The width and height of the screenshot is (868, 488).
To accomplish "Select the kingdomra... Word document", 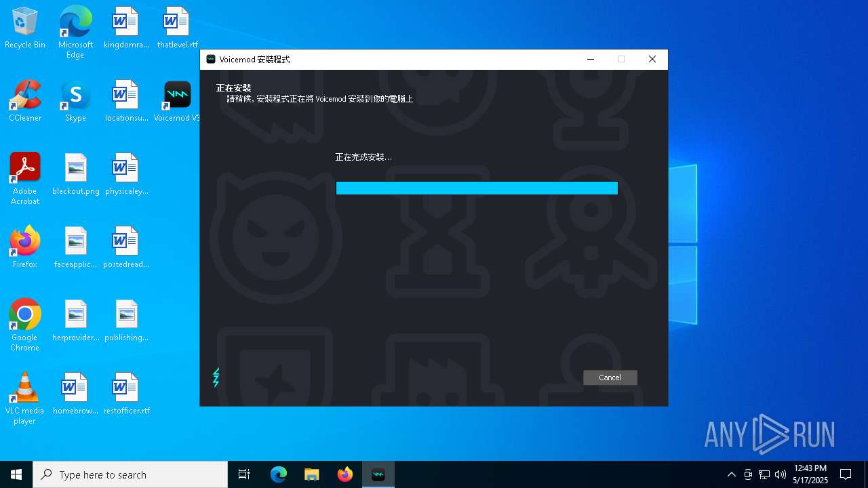I will 126,28.
